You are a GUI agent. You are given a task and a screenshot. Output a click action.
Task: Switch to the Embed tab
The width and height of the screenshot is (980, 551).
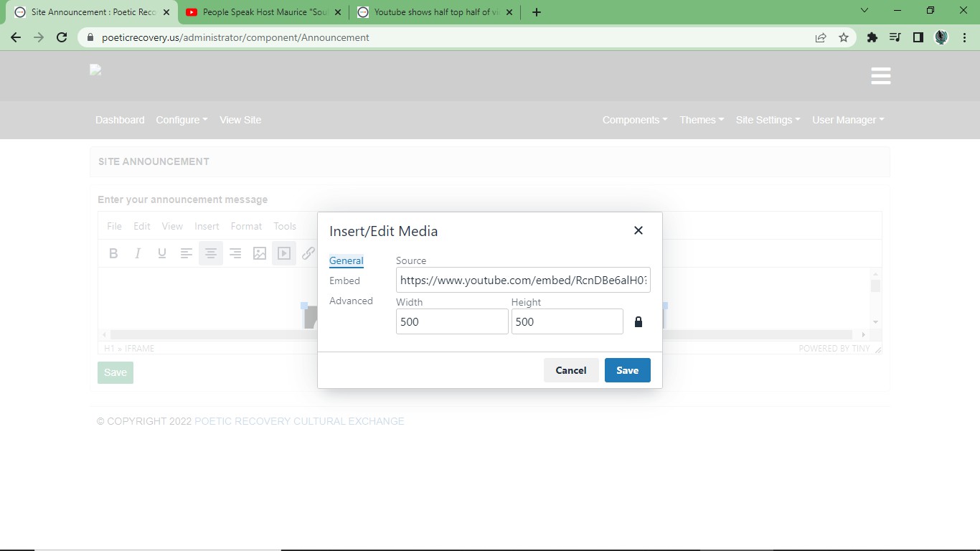coord(344,281)
